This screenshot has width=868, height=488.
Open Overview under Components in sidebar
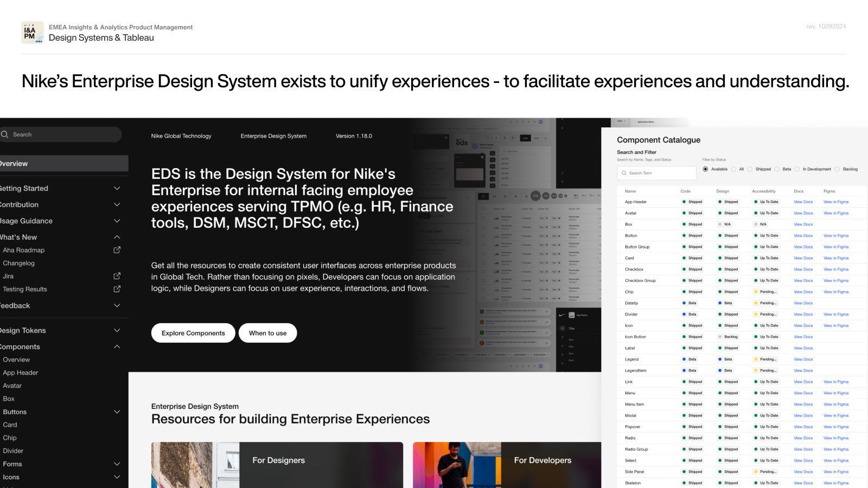[16, 359]
